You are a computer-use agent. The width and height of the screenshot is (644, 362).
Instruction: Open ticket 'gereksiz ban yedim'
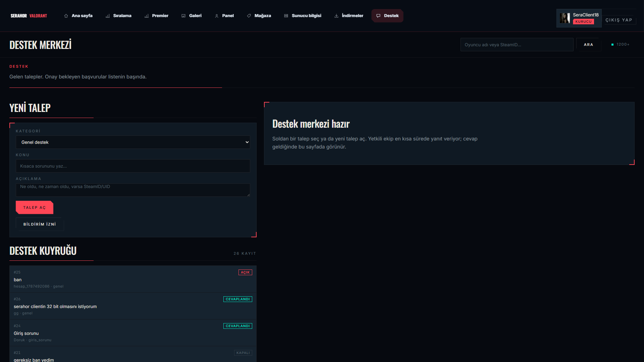click(133, 354)
